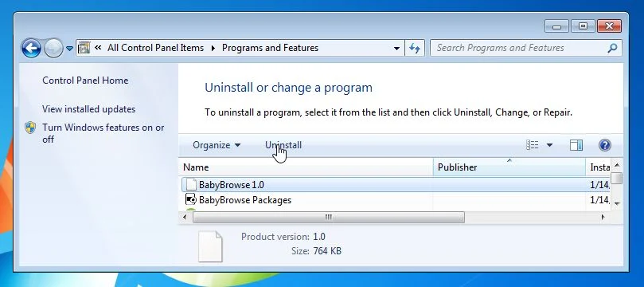The image size is (644, 287).
Task: Click the Size 764 KB value
Action: point(327,251)
